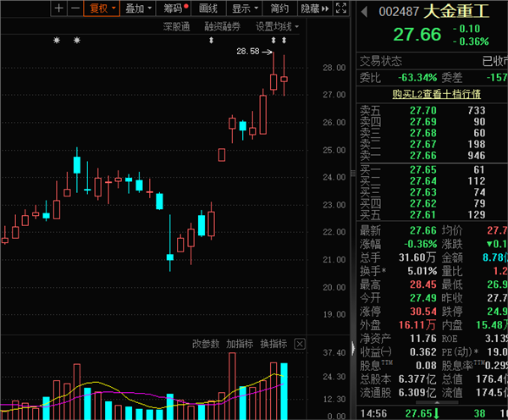508x420 pixels.
Task: Click the 总股本 value 6.377亿
Action: [x=417, y=379]
